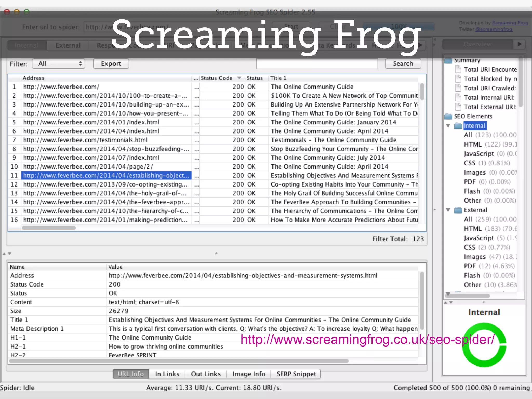Open the @screamingfrog Twitter link

click(494, 29)
